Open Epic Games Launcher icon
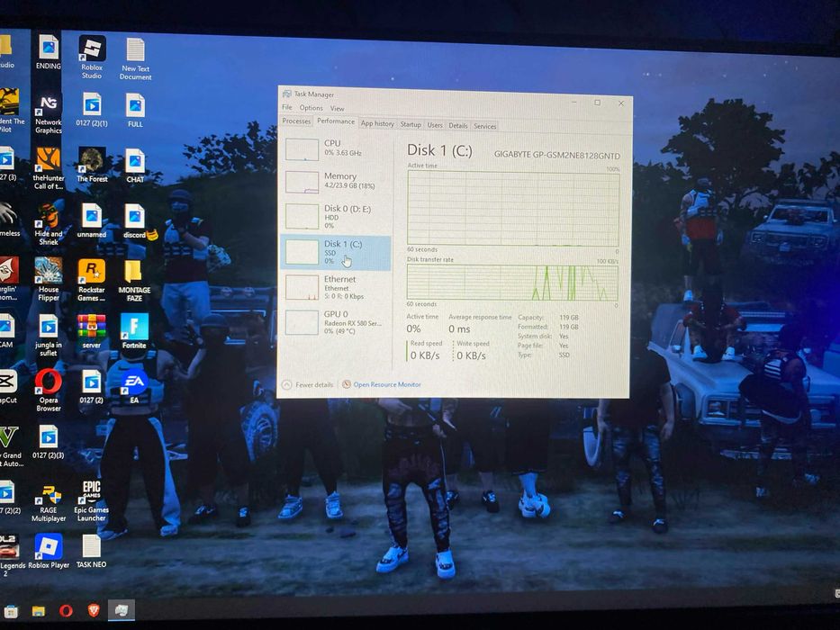This screenshot has height=630, width=840. [91, 501]
